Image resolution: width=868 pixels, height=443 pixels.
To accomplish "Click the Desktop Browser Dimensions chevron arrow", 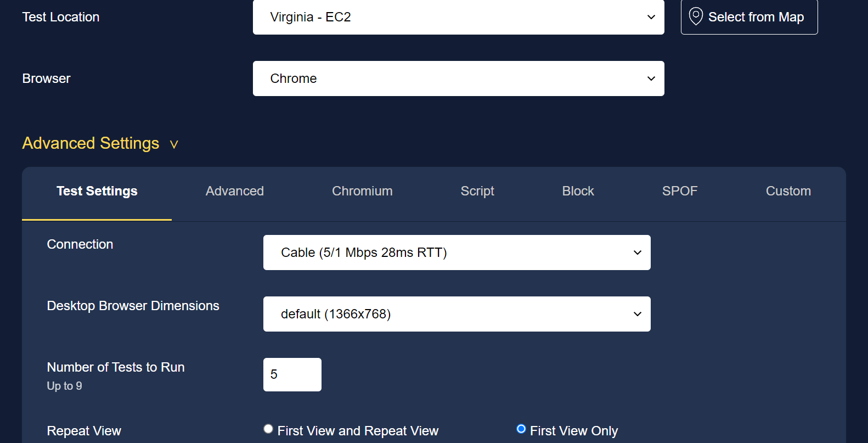I will click(x=638, y=314).
